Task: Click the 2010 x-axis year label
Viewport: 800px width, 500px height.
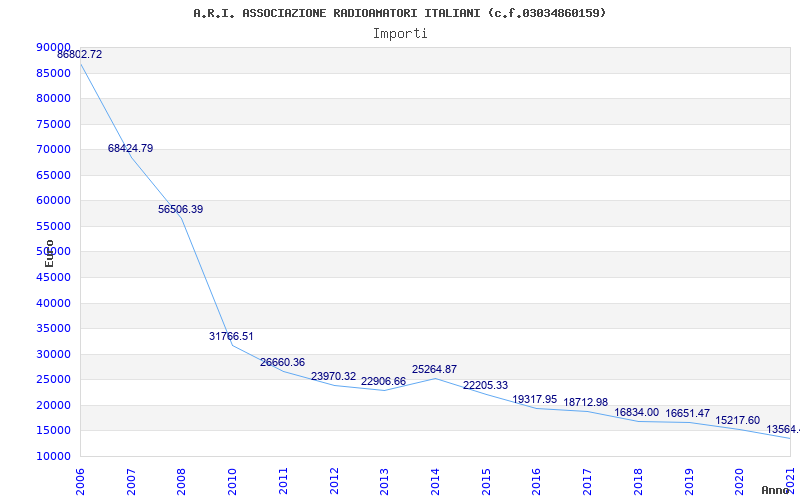Action: pos(232,481)
